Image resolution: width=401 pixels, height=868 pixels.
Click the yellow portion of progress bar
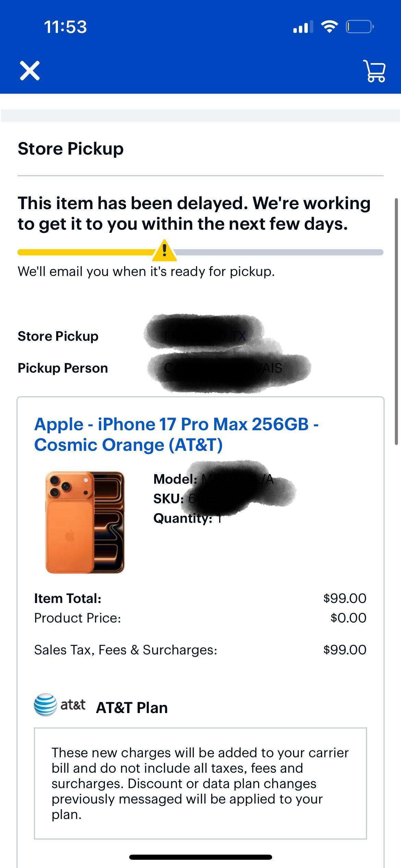pos(86,252)
